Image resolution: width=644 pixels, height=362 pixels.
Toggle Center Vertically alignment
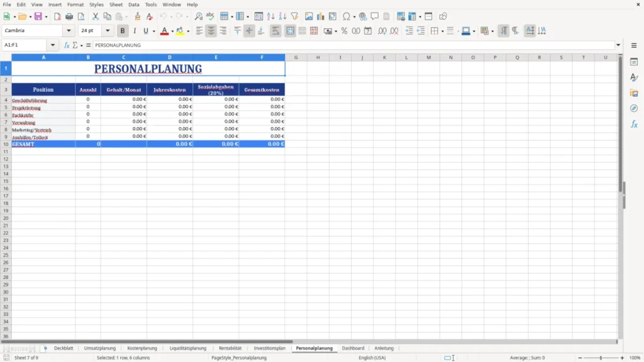pyautogui.click(x=249, y=31)
